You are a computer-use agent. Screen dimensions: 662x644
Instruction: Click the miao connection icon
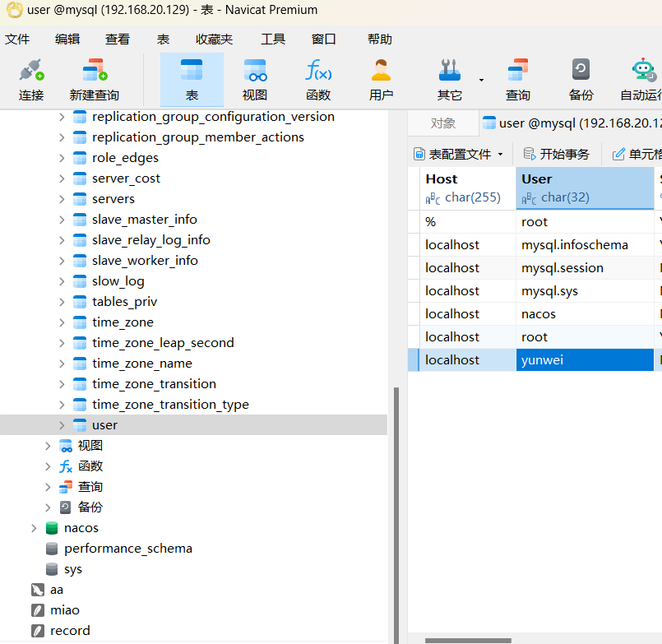(38, 610)
